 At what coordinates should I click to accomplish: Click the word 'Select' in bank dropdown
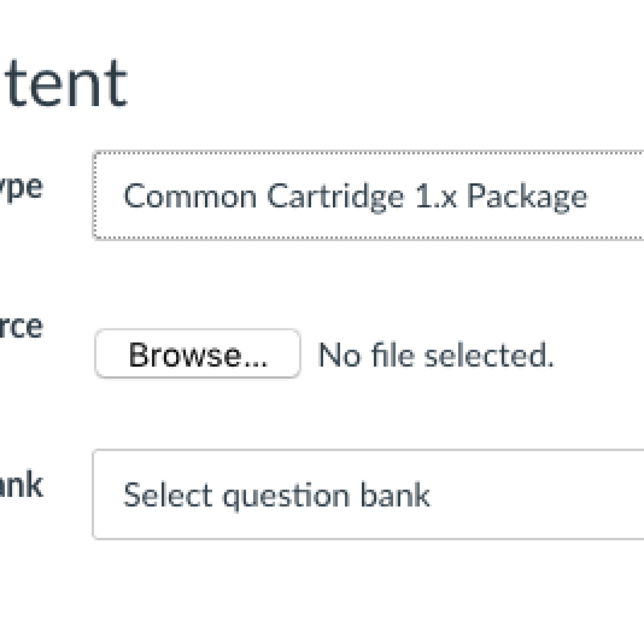click(x=168, y=495)
